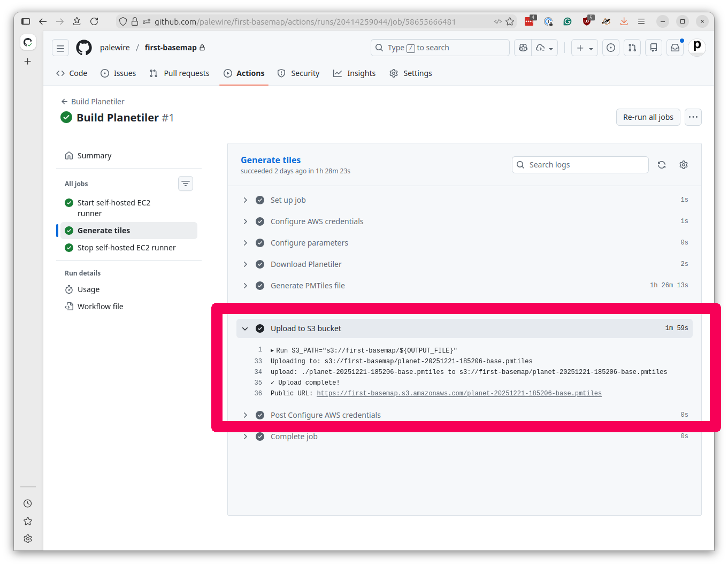Click into the Search logs field
This screenshot has width=728, height=566.
pyautogui.click(x=580, y=165)
